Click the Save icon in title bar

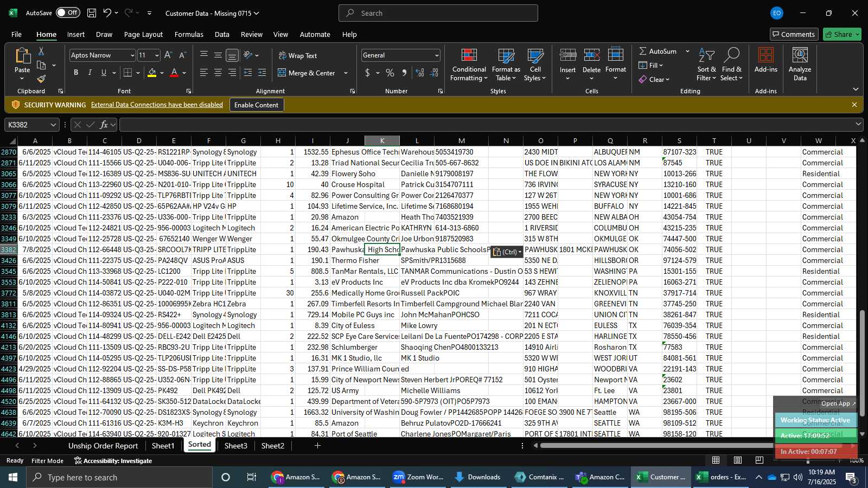tap(92, 13)
